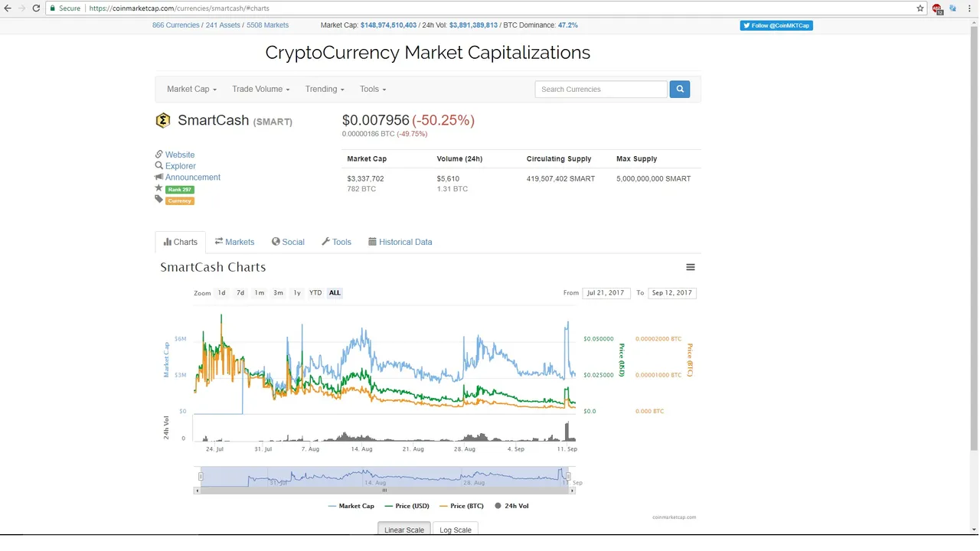Switch to the Markets tab

234,242
